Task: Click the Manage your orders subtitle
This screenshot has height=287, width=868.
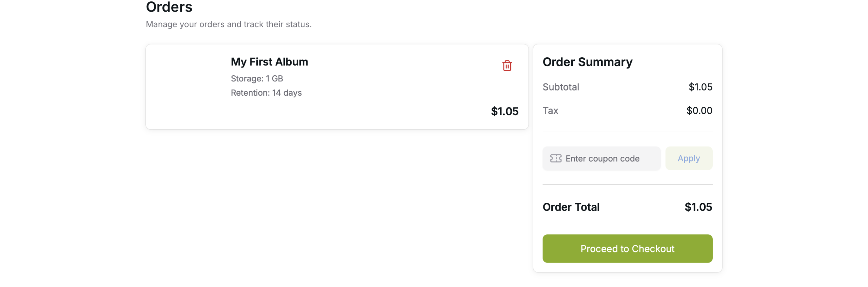Action: click(x=229, y=24)
